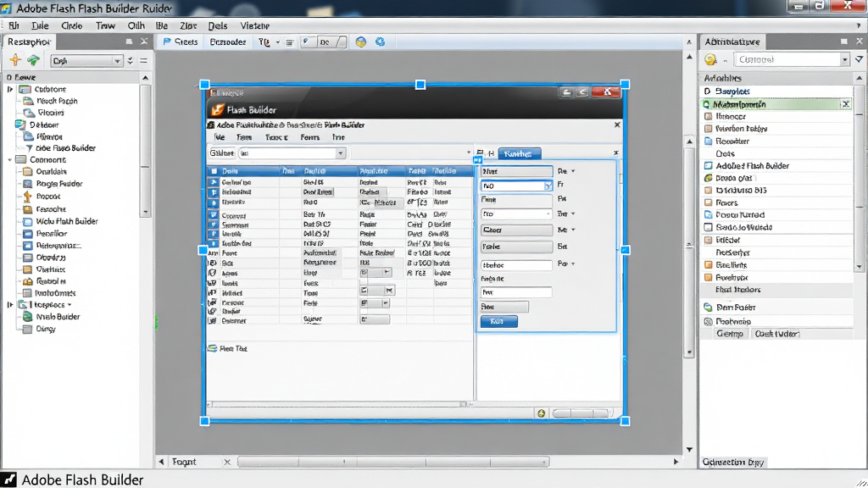The image size is (868, 488).
Task: Close the 'Fagnt' tab at the bottom
Action: (x=227, y=462)
